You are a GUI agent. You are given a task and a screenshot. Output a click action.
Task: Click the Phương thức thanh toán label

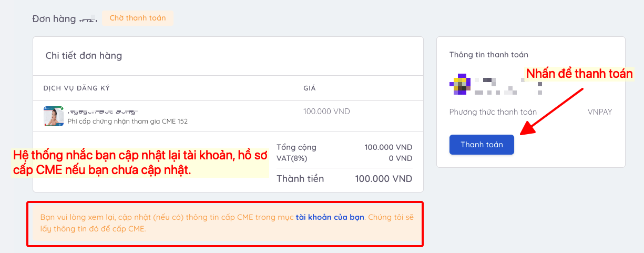click(493, 112)
